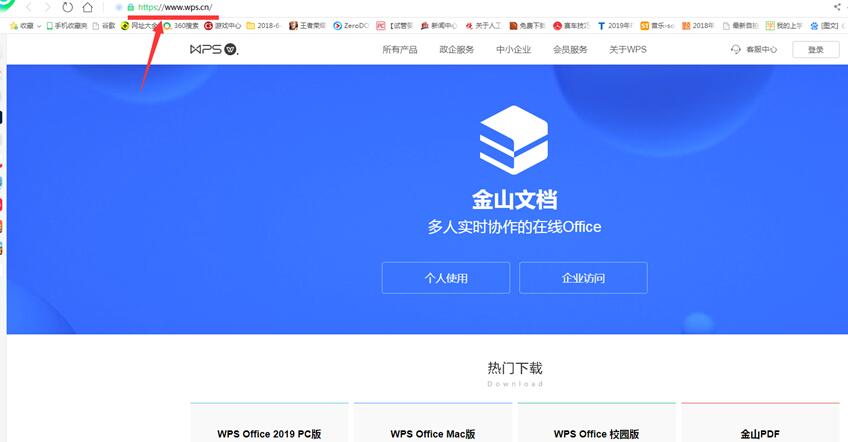This screenshot has height=442, width=848.
Task: Go back with the browser back arrow
Action: coord(29,7)
